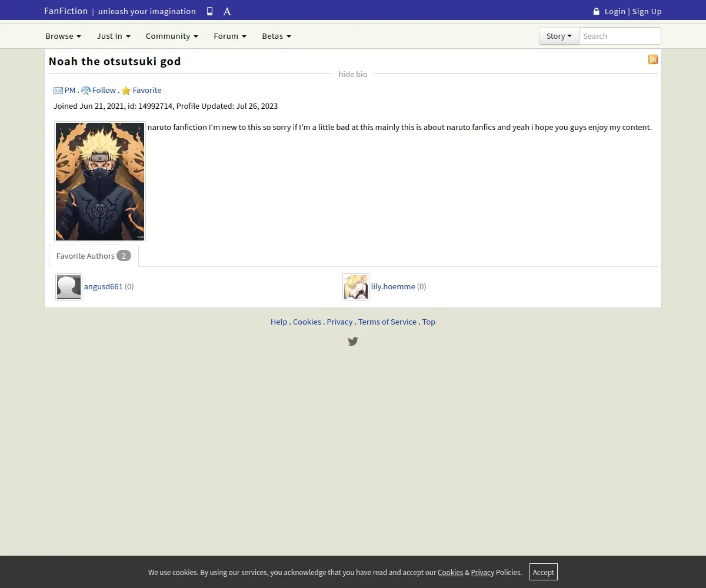706x588 pixels.
Task: Click the Favorite Authors count badge '2'
Action: [x=124, y=256]
